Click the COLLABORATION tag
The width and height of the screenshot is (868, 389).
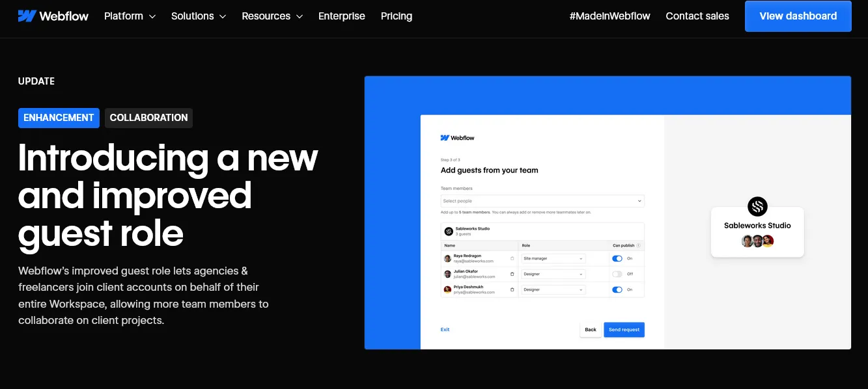point(148,118)
